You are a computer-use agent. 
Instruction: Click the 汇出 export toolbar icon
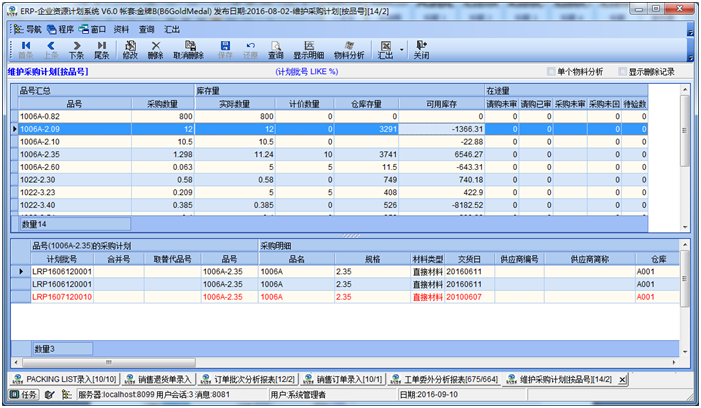click(x=385, y=50)
